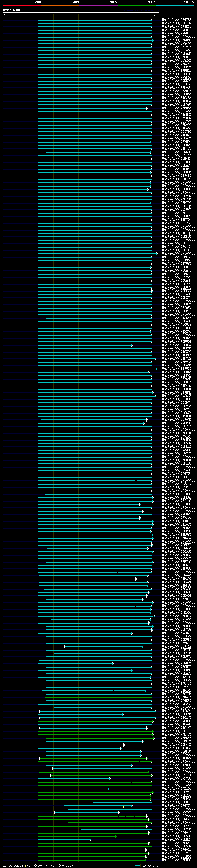Select hit UniRef100_C5XAE4
This screenshot has width=197, height=868.
click(177, 91)
